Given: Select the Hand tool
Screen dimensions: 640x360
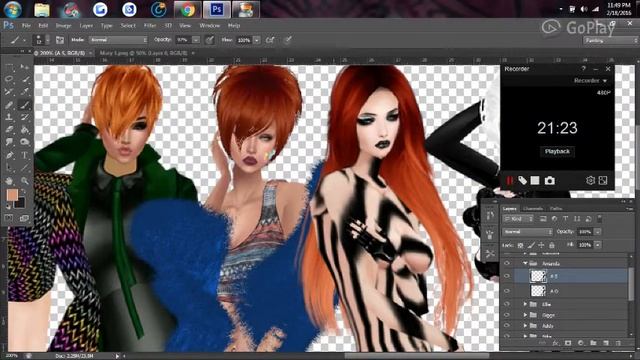Looking at the screenshot, I should point(9,180).
